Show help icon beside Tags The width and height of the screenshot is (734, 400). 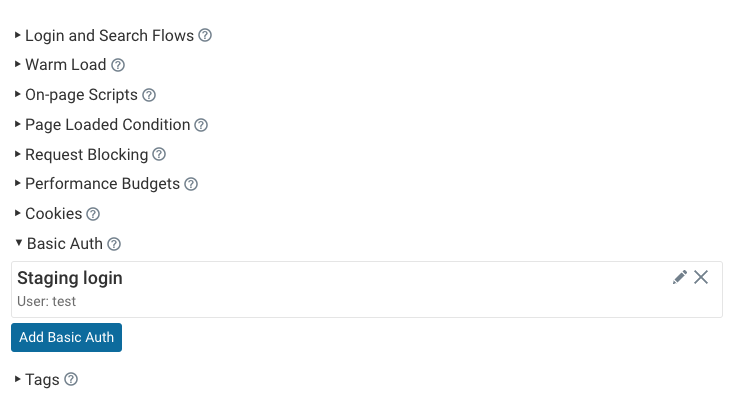click(x=71, y=379)
